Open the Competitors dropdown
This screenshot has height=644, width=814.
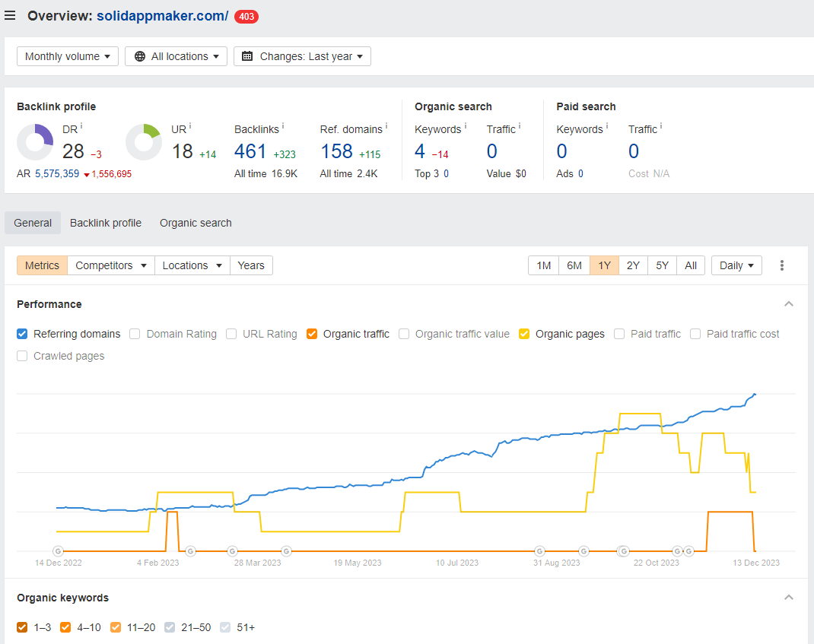pyautogui.click(x=110, y=265)
